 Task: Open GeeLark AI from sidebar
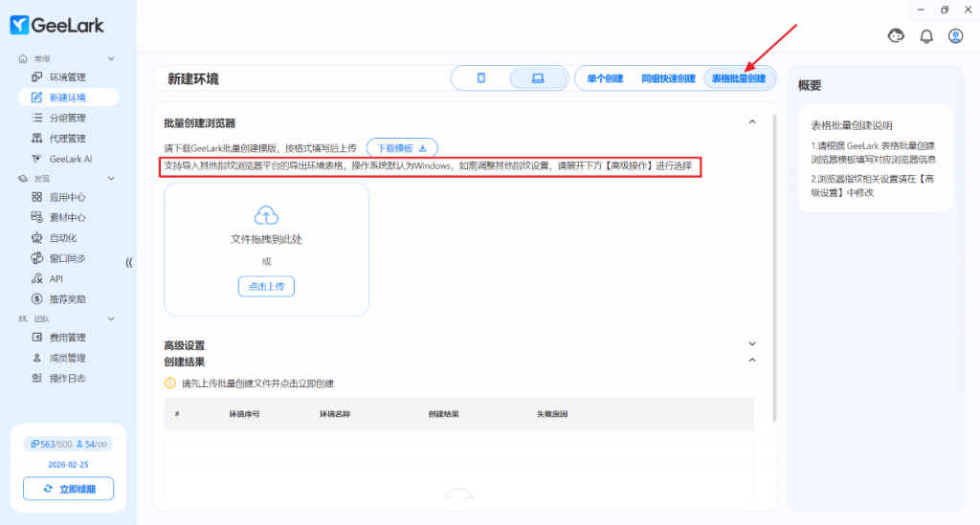[x=70, y=159]
